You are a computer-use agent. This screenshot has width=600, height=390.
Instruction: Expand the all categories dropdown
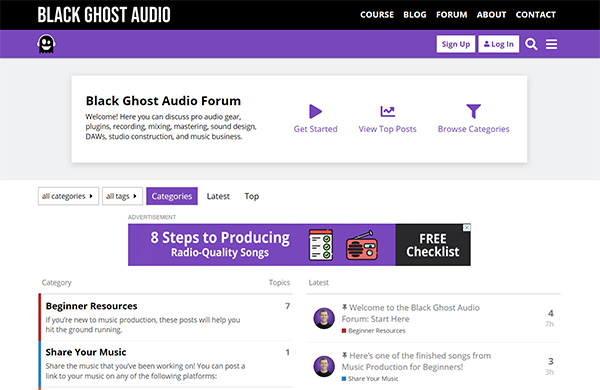pos(68,196)
